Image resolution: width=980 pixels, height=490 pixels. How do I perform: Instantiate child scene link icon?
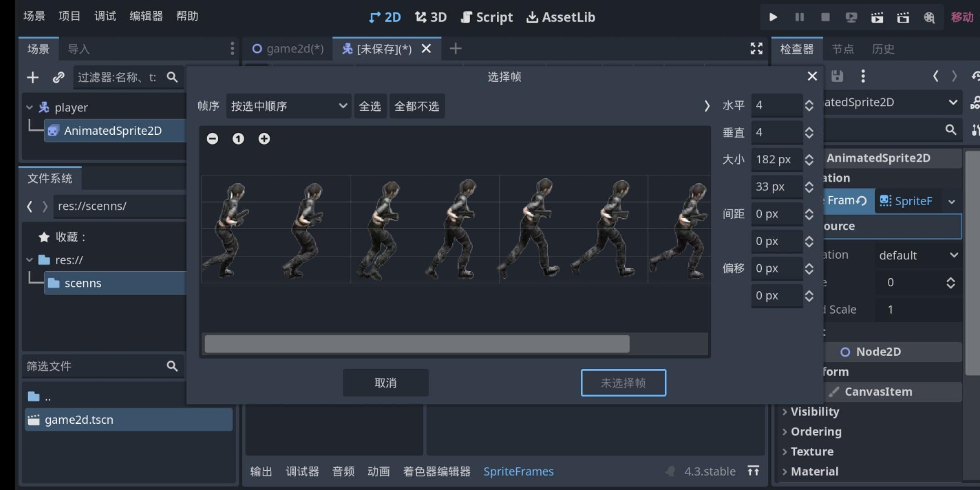58,77
